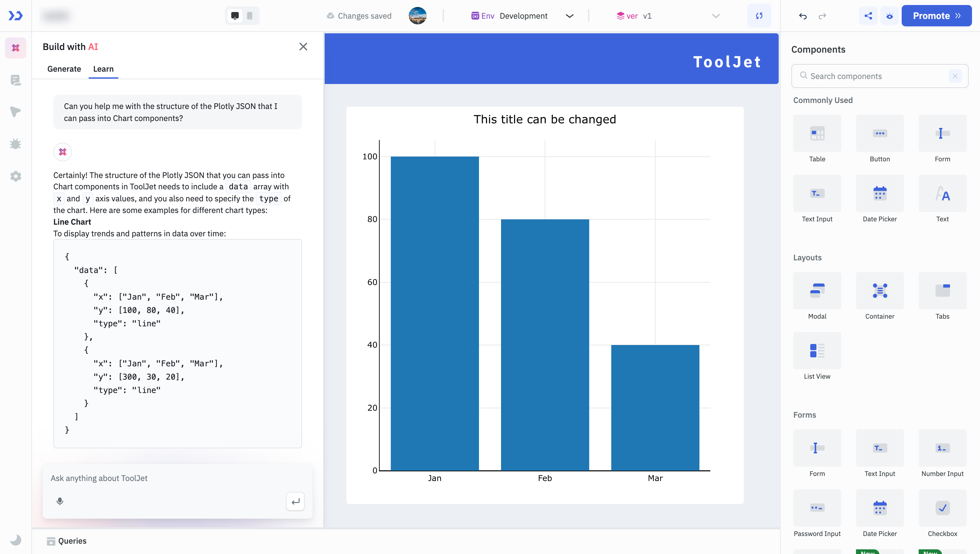This screenshot has width=980, height=554.
Task: Click the microphone icon in chat input
Action: [x=60, y=501]
